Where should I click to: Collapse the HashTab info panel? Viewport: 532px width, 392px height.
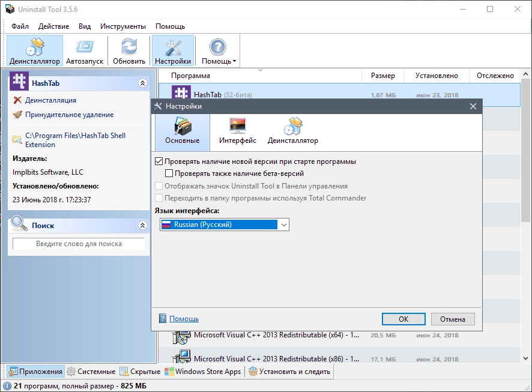coord(143,83)
